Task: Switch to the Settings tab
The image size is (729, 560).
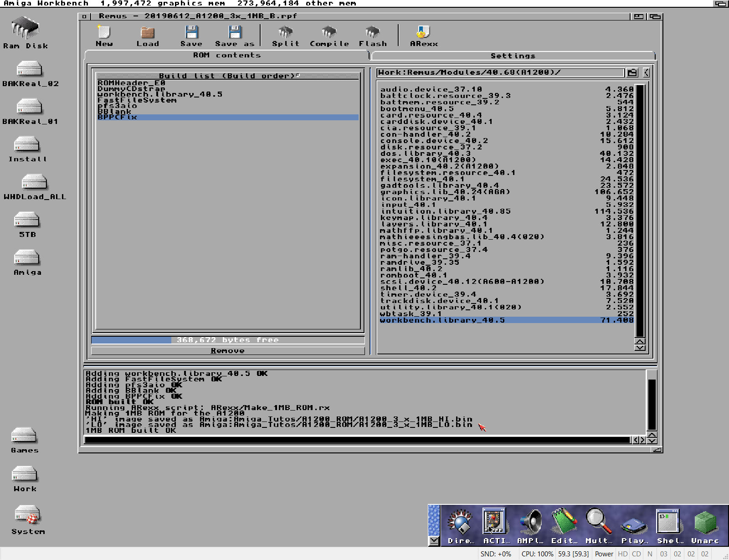Action: [x=513, y=56]
